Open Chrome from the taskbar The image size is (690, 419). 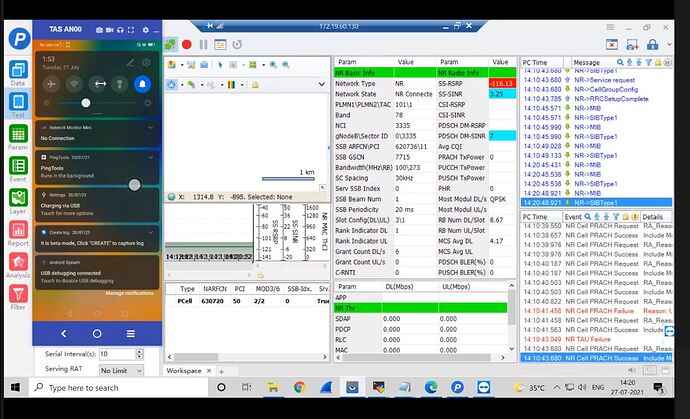pos(300,387)
